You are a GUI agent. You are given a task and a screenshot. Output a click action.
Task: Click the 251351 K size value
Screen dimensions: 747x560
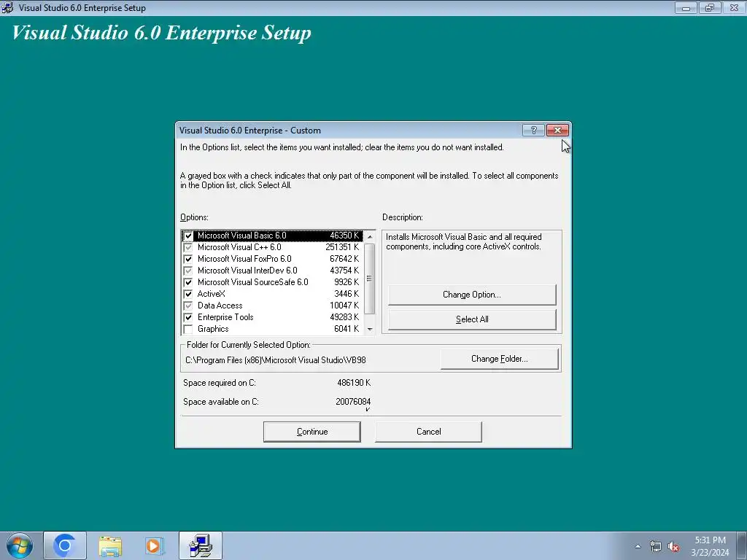coord(342,247)
